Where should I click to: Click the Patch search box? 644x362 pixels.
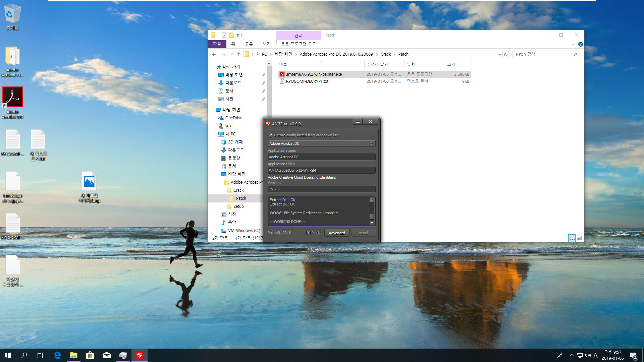546,54
